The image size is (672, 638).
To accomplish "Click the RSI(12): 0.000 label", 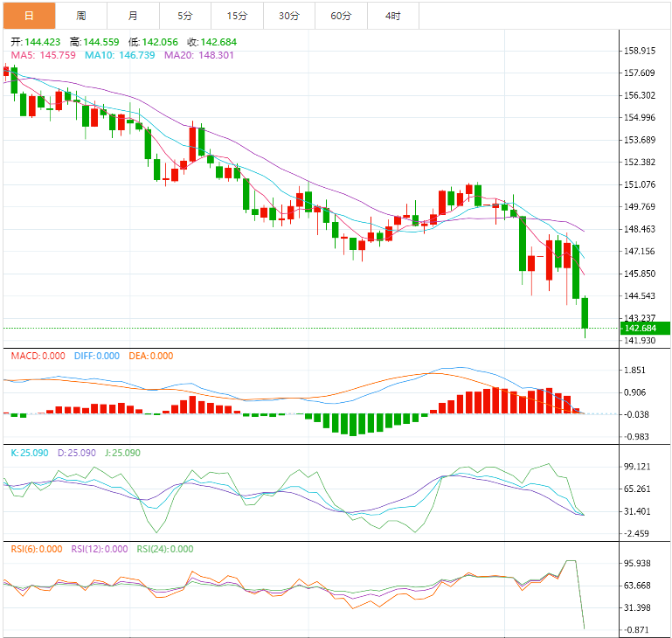I will [100, 549].
